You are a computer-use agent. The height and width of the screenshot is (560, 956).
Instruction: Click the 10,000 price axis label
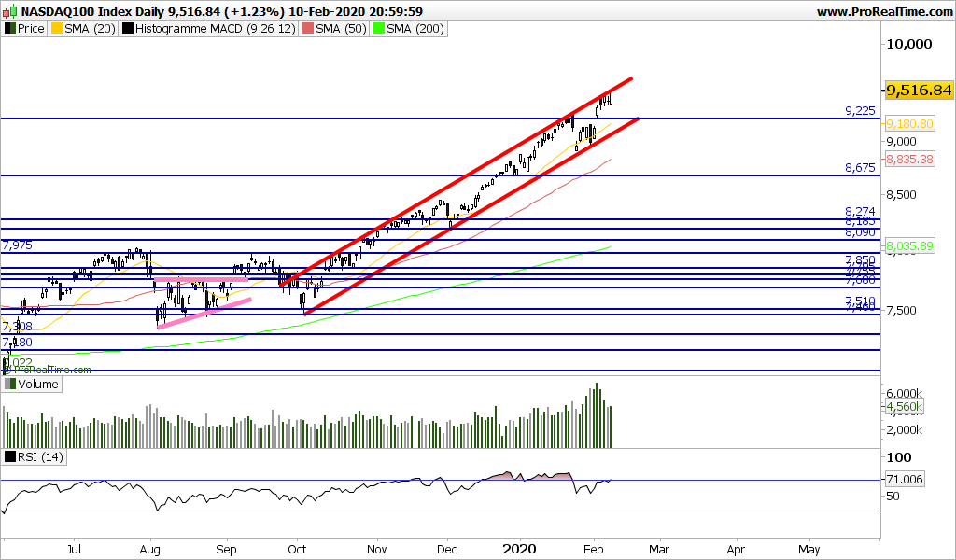pyautogui.click(x=909, y=44)
